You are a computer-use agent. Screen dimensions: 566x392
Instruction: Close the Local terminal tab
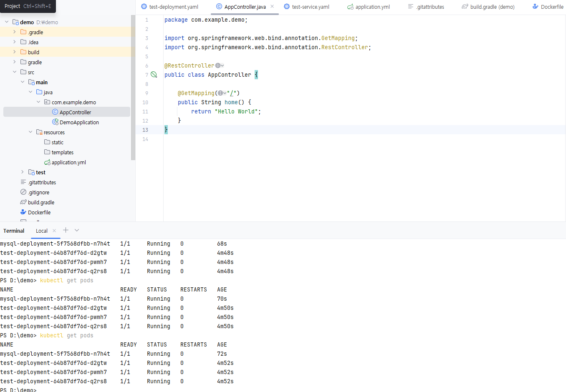pyautogui.click(x=54, y=231)
